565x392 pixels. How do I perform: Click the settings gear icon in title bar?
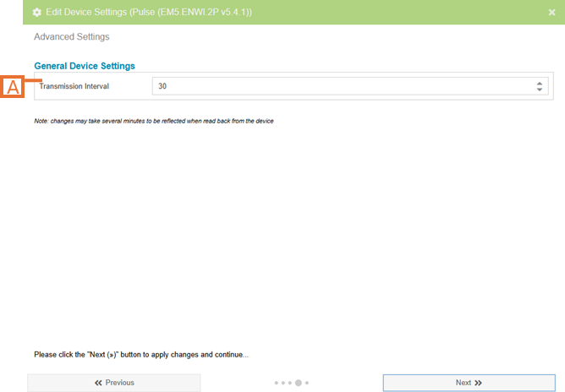36,13
